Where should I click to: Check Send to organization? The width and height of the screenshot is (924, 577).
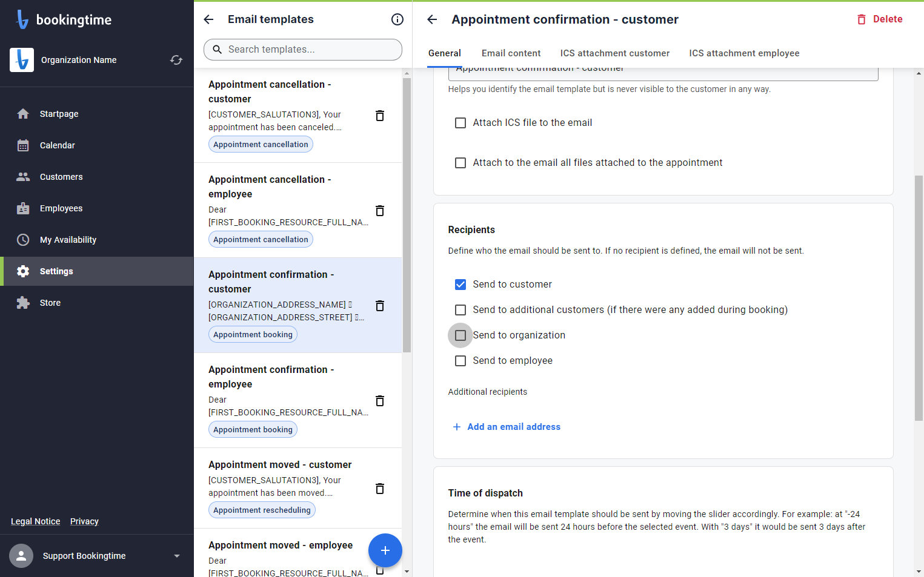tap(460, 335)
